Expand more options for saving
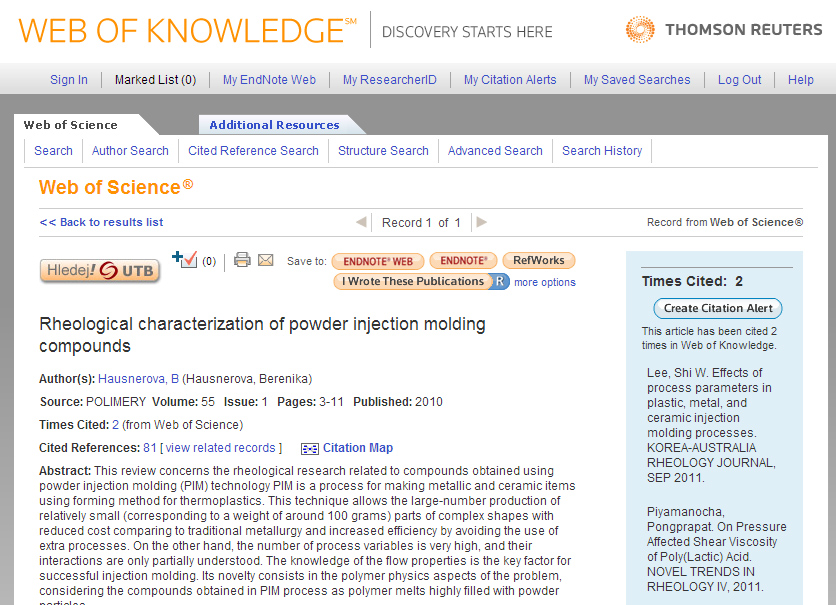The width and height of the screenshot is (836, 605). [x=544, y=283]
